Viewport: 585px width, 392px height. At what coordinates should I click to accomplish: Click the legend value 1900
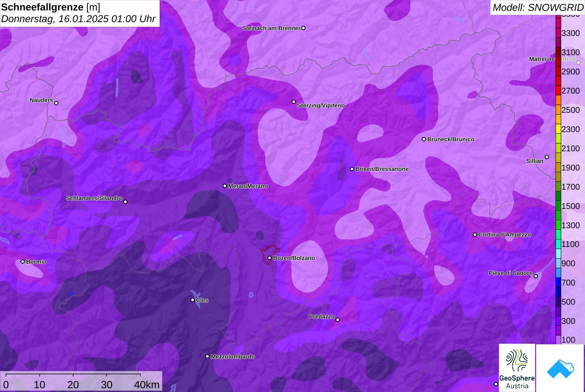point(571,168)
